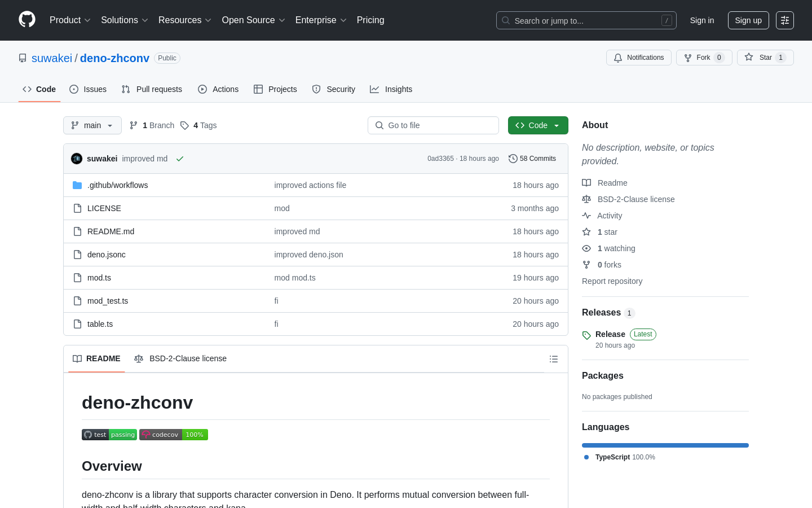Click the Sign in link

702,20
